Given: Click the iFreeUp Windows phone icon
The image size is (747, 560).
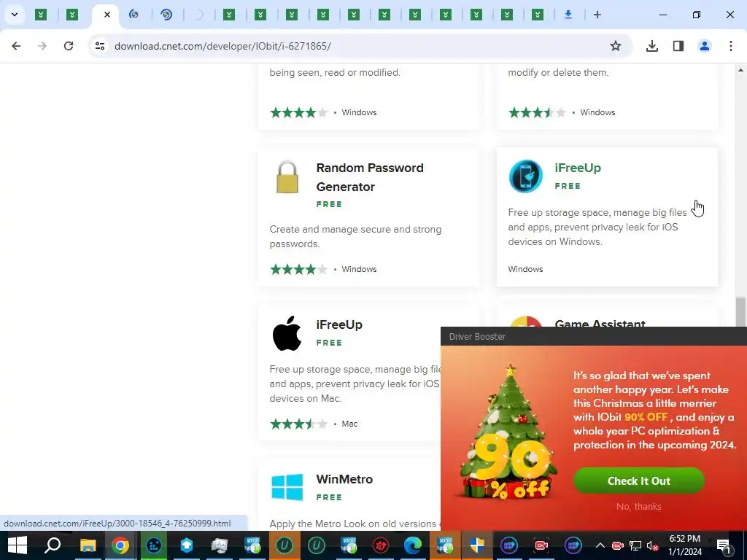Looking at the screenshot, I should pos(525,176).
